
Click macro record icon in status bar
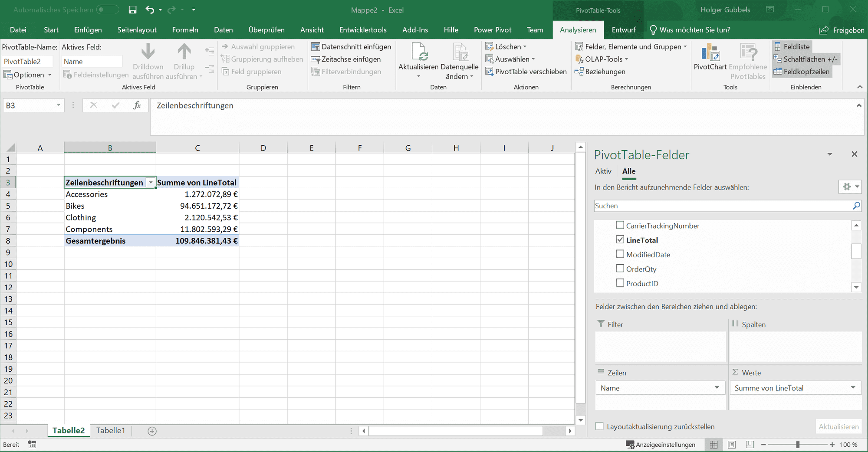click(x=32, y=445)
